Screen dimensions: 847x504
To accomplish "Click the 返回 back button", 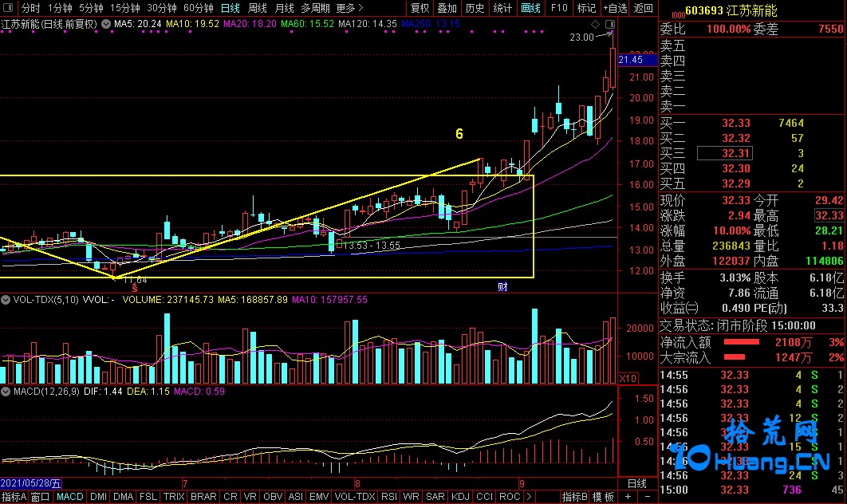I will (643, 8).
